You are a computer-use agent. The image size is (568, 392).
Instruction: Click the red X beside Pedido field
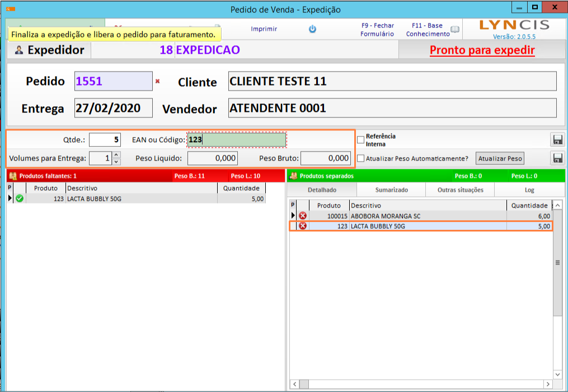[157, 81]
